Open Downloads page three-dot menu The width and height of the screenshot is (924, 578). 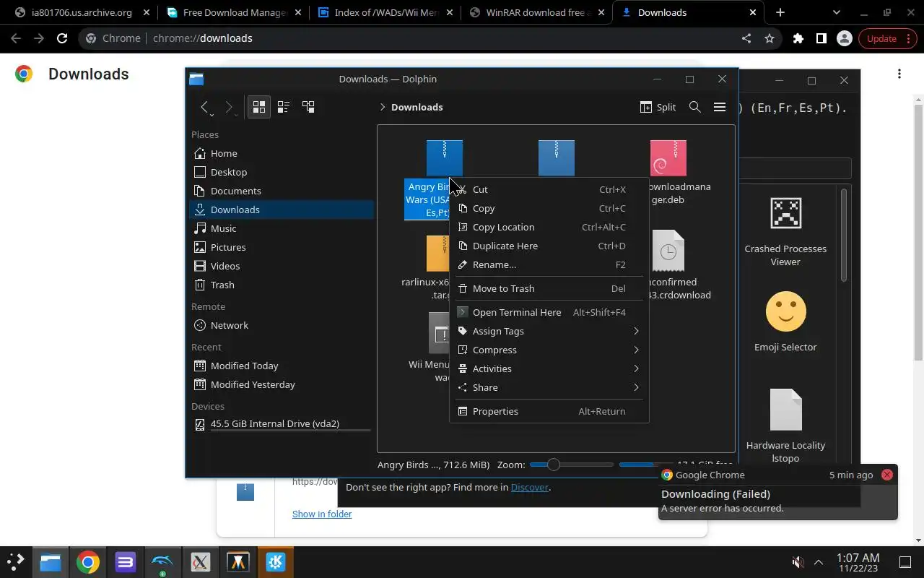click(899, 74)
